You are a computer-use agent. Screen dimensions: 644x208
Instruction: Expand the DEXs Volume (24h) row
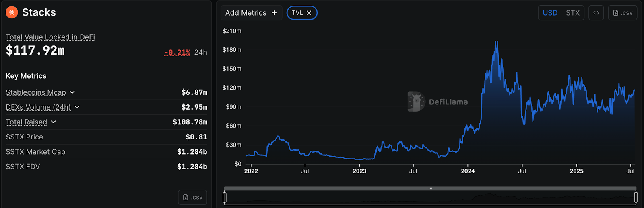[x=77, y=107]
